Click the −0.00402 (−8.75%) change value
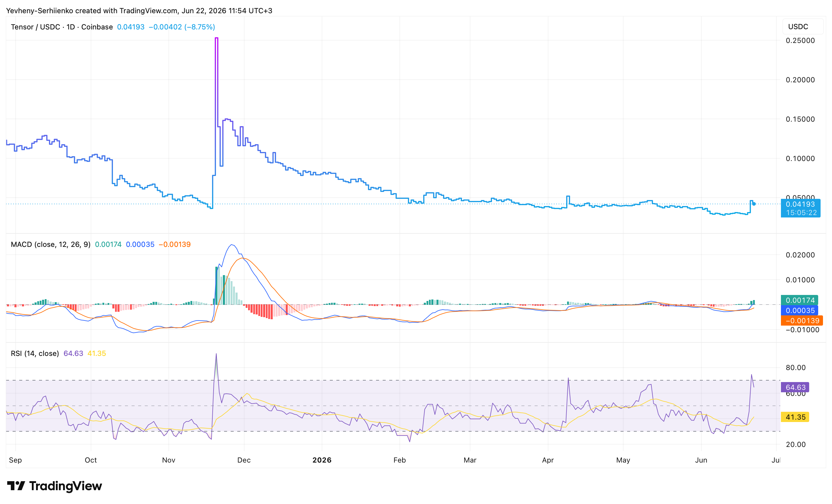This screenshot has width=832, height=504. (x=182, y=27)
